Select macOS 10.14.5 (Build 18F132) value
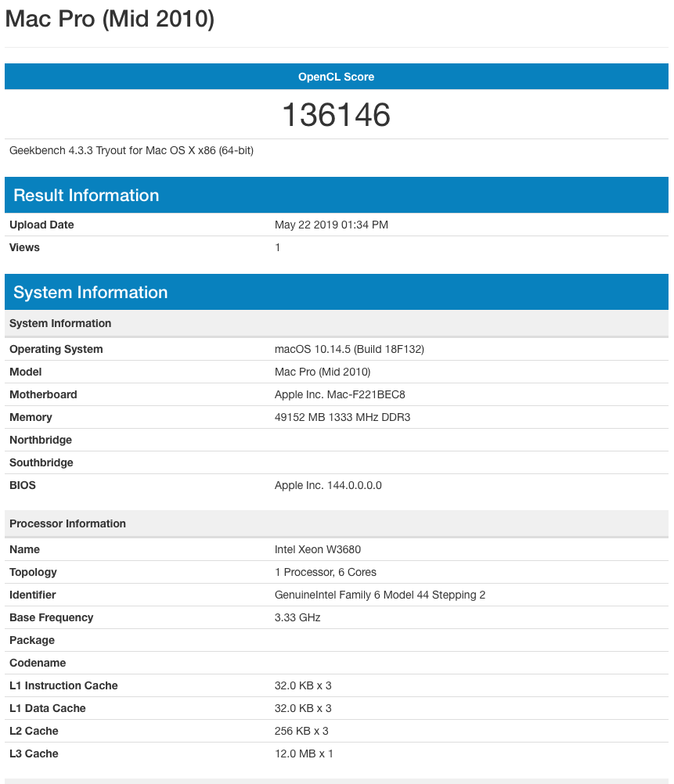Screen dimensions: 674x784 (349, 350)
